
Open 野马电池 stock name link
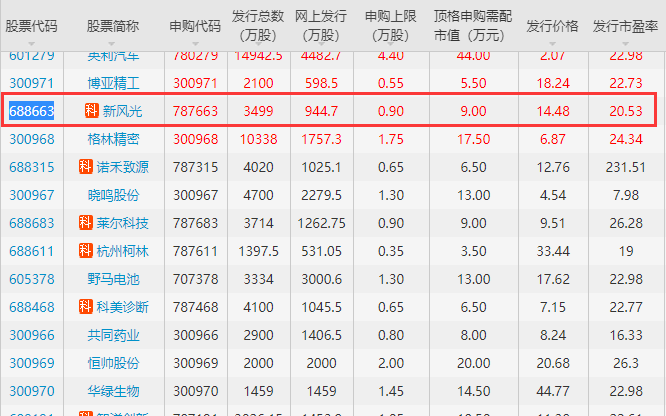pyautogui.click(x=113, y=280)
